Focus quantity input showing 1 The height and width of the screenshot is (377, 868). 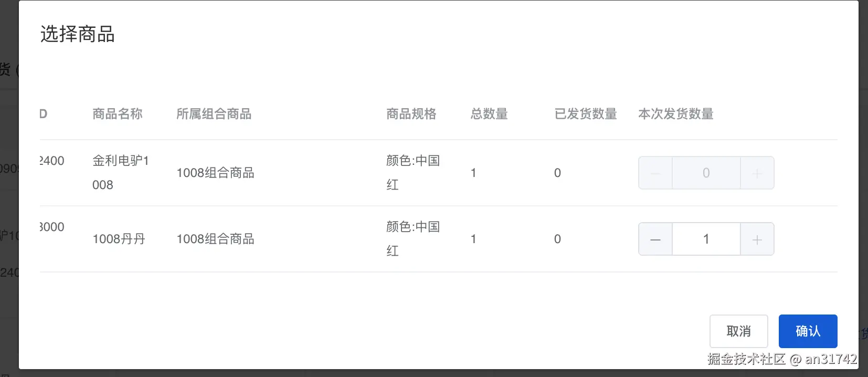(706, 239)
